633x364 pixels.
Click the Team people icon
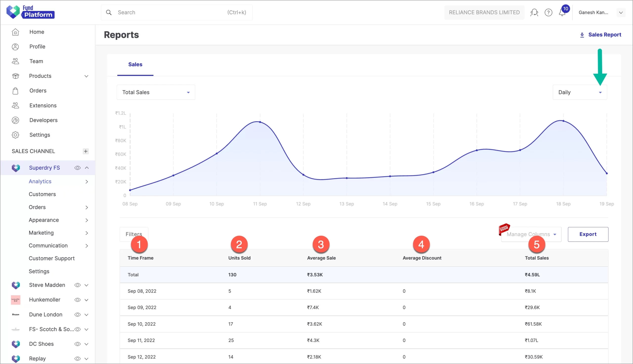(15, 61)
